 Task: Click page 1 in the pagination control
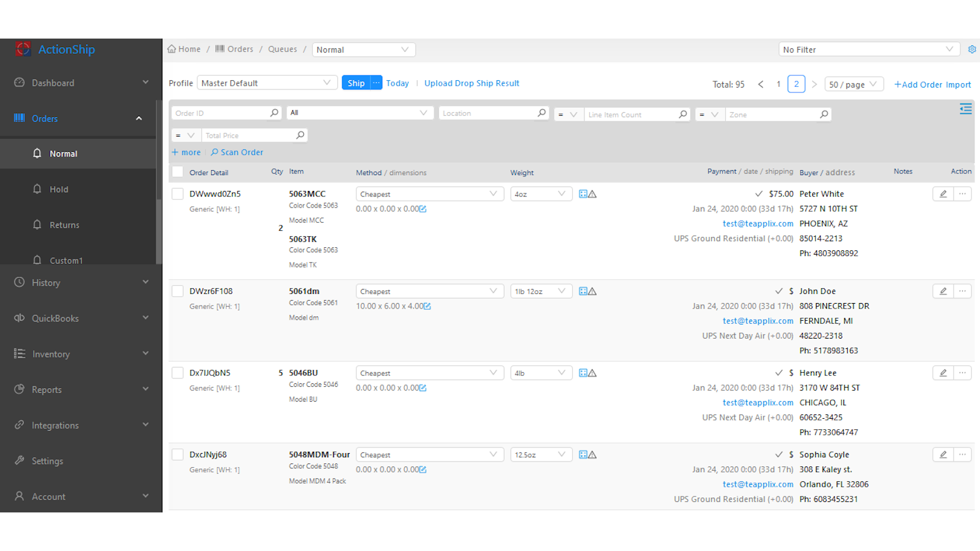pyautogui.click(x=778, y=84)
